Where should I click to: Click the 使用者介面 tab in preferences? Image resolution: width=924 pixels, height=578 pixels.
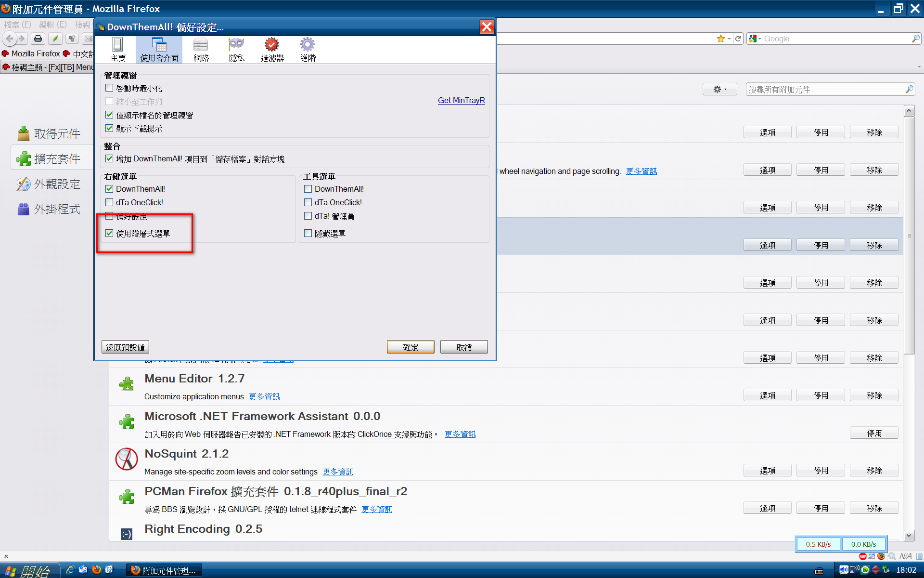point(159,49)
